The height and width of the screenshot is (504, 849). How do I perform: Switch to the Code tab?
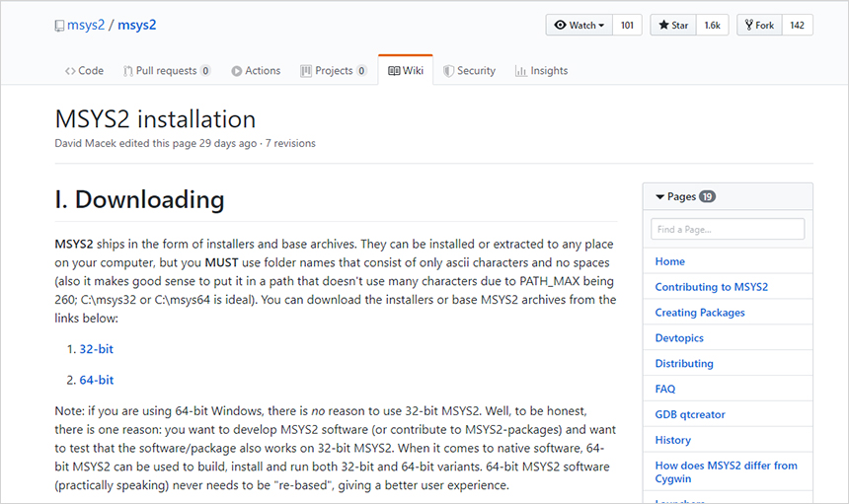85,70
